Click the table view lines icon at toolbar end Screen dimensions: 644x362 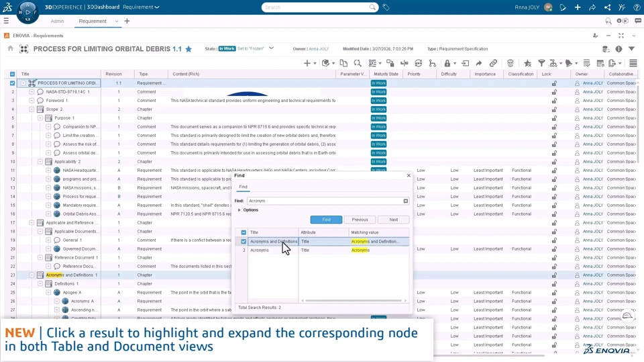coord(633,63)
